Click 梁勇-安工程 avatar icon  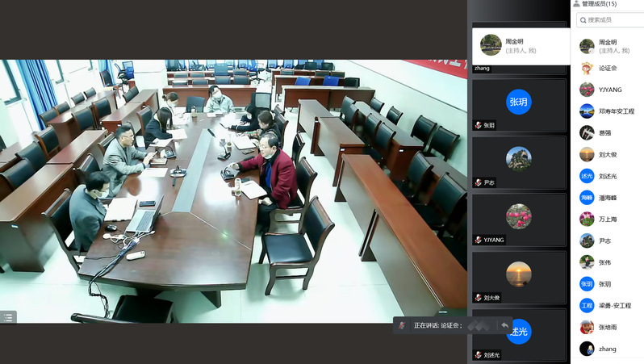coord(587,306)
